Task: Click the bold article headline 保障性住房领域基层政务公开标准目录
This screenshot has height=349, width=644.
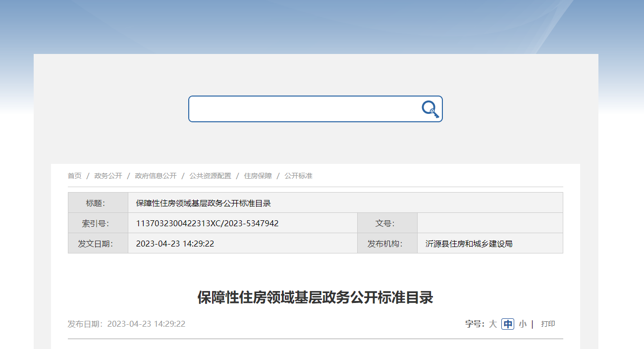Action: click(x=315, y=298)
